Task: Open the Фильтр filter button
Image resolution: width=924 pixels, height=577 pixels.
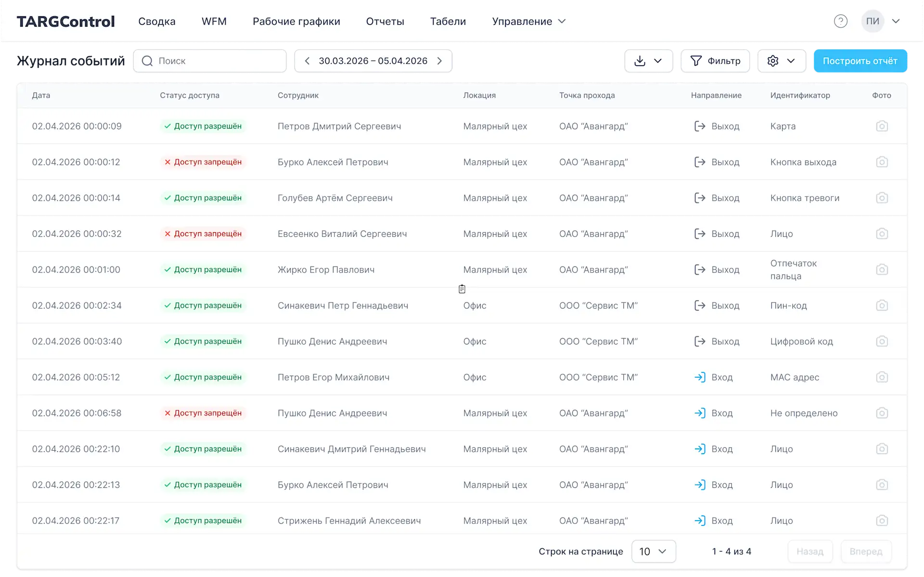Action: click(x=715, y=61)
